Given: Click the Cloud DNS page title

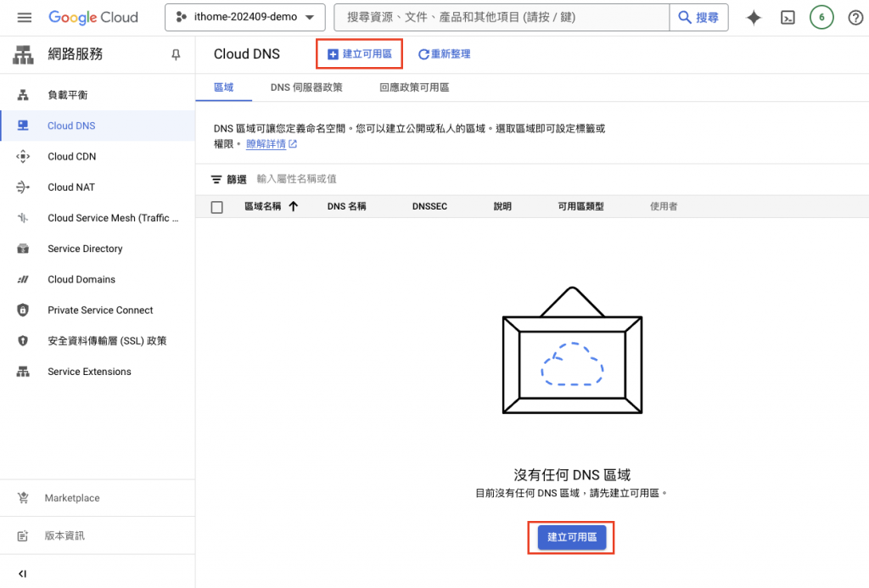Looking at the screenshot, I should coord(247,54).
